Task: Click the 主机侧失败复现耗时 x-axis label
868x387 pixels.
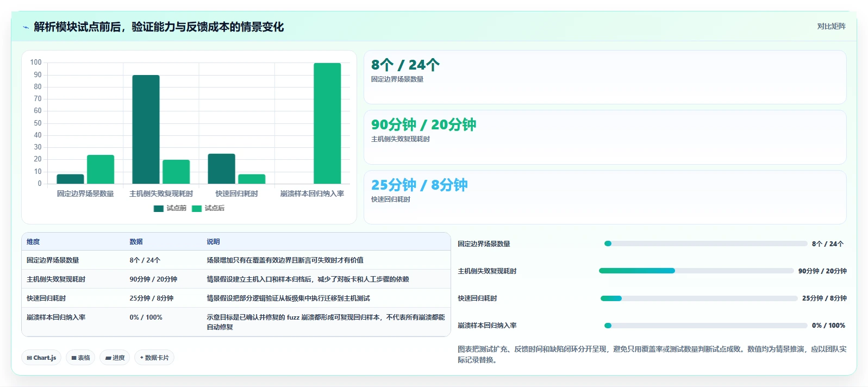Action: (161, 193)
